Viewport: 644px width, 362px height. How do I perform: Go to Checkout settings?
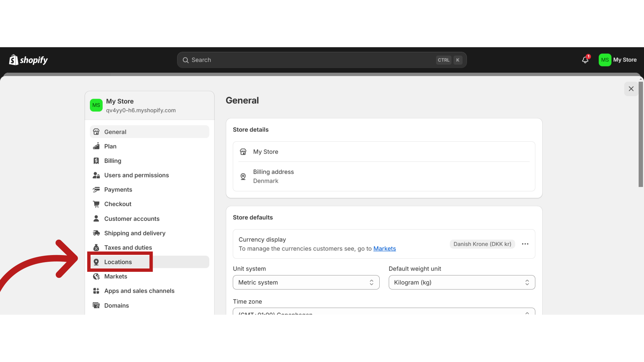pyautogui.click(x=150, y=204)
